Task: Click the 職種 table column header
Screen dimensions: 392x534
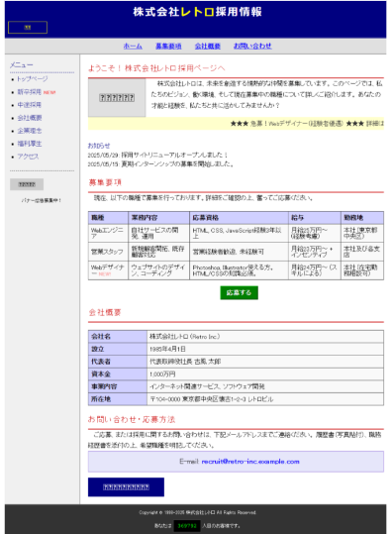Action: (108, 218)
